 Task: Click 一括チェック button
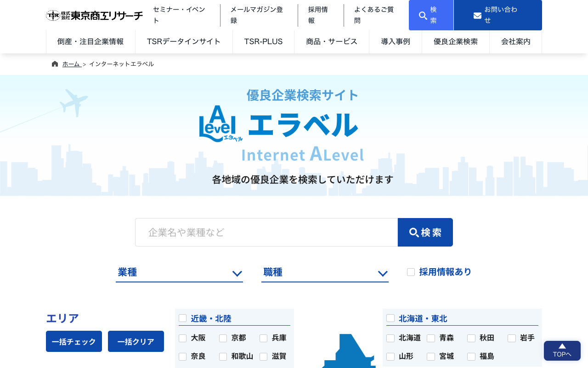point(74,341)
